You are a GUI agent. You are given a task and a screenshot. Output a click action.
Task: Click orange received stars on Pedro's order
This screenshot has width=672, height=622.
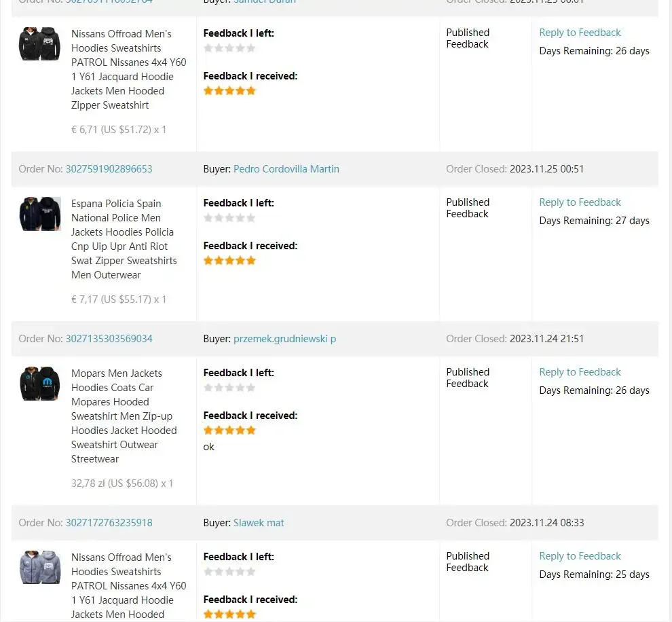229,261
